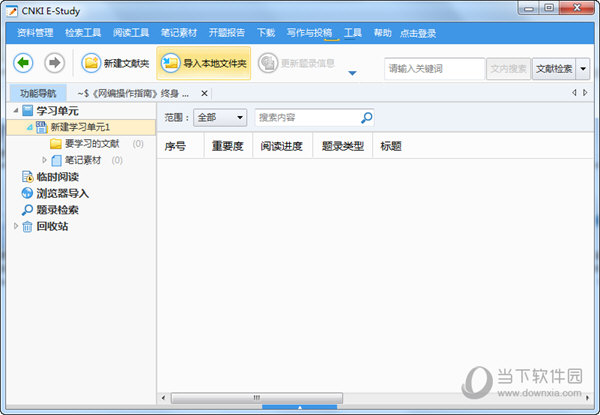Click the magnifier search icon
600x415 pixels.
click(x=367, y=118)
